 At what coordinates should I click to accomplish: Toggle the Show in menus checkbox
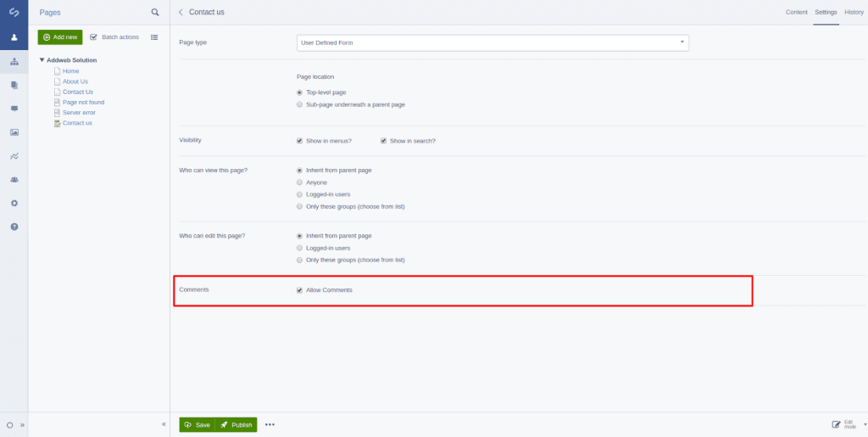[x=299, y=141]
